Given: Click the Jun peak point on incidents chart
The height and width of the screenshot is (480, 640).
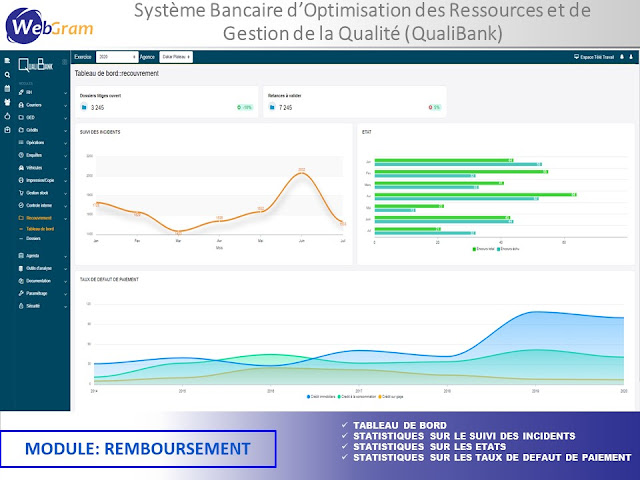Looking at the screenshot, I should coord(302,173).
